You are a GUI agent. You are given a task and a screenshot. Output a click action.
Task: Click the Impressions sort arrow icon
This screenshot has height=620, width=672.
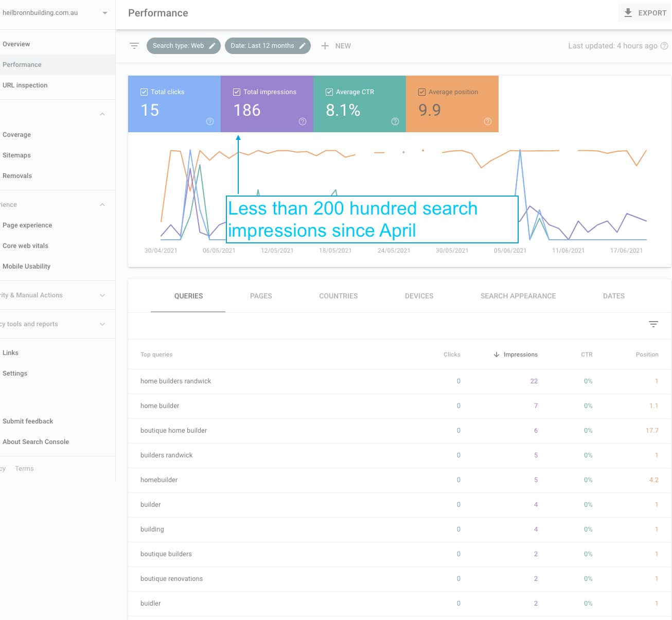(x=497, y=355)
